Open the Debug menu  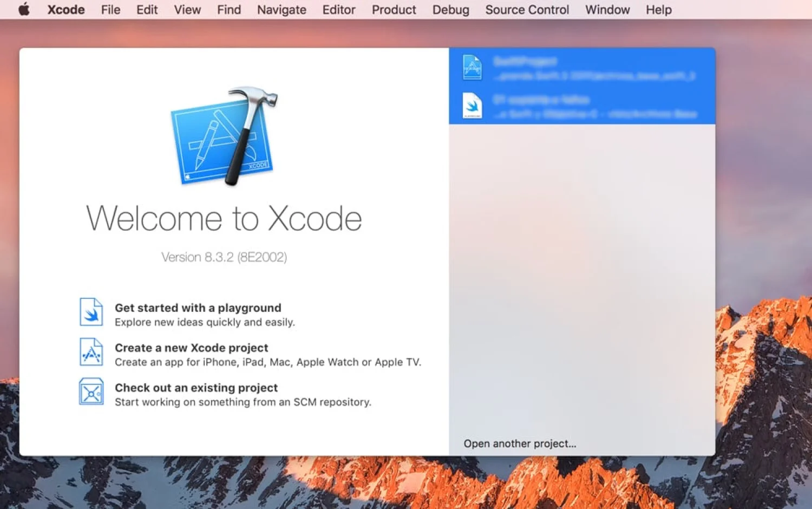450,10
